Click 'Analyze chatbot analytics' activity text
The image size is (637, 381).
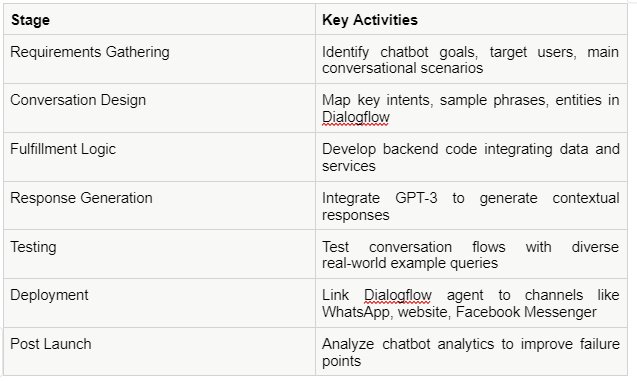[x=408, y=344]
